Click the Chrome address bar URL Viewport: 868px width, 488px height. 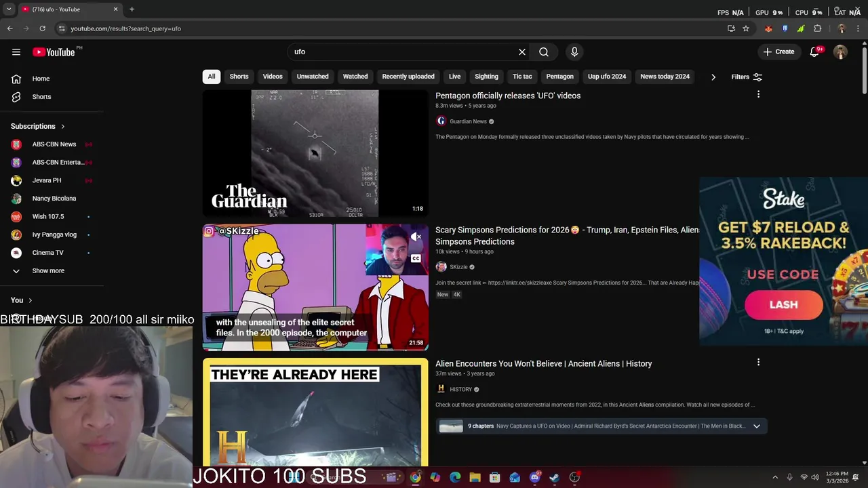tap(125, 28)
